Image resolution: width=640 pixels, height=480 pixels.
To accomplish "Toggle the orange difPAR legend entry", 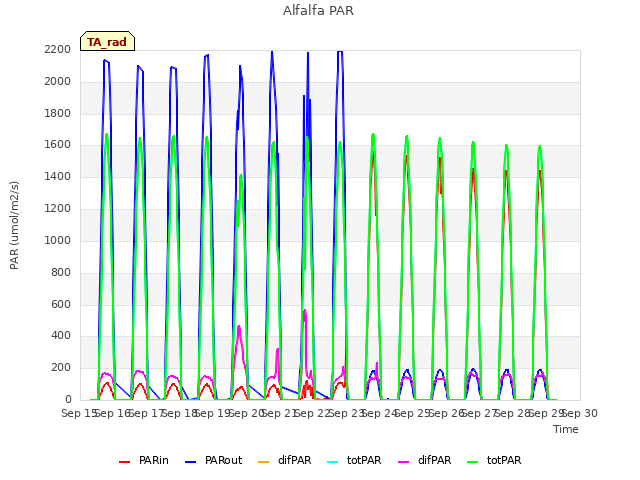I will (x=284, y=460).
